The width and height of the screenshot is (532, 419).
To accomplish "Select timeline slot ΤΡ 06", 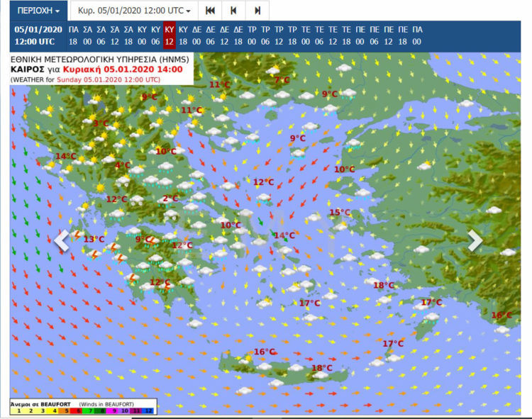I will click(x=265, y=35).
